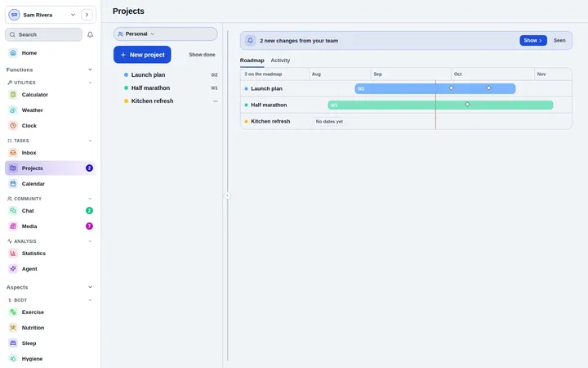Click the No dates yet label

(x=329, y=121)
